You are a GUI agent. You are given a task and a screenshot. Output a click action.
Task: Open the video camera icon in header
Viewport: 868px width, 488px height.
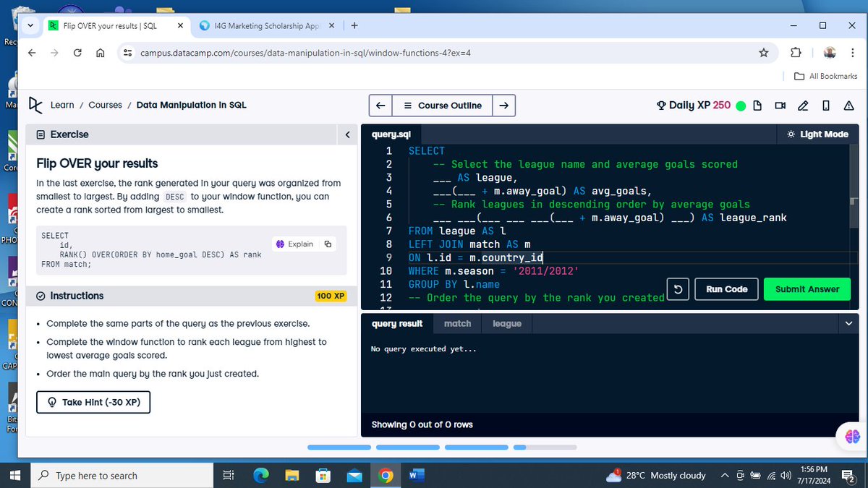[780, 106]
